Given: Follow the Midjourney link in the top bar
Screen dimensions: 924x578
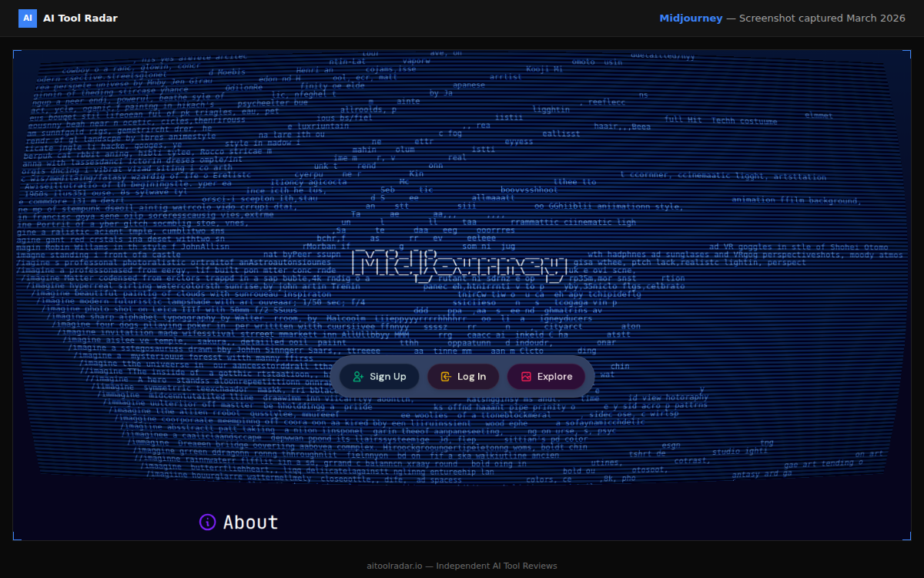Looking at the screenshot, I should pos(691,18).
